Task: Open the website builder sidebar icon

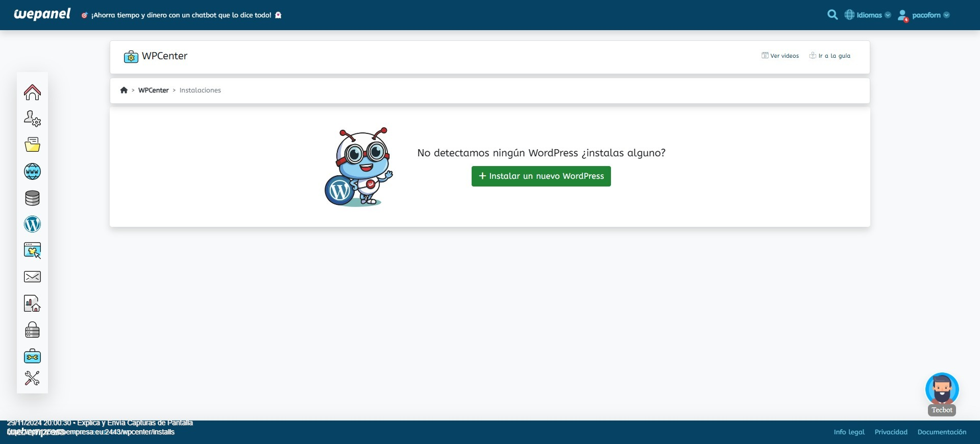Action: click(x=32, y=250)
